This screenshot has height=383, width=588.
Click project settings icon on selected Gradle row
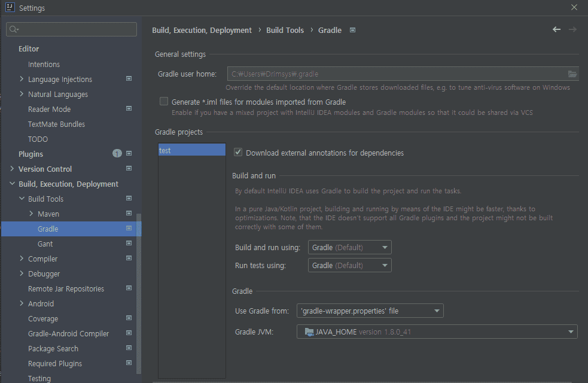point(129,229)
